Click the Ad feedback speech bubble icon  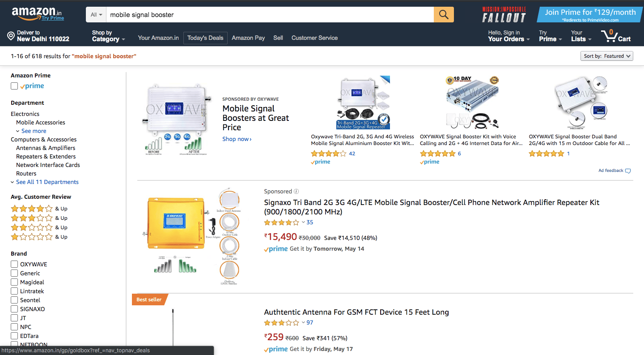coord(628,171)
